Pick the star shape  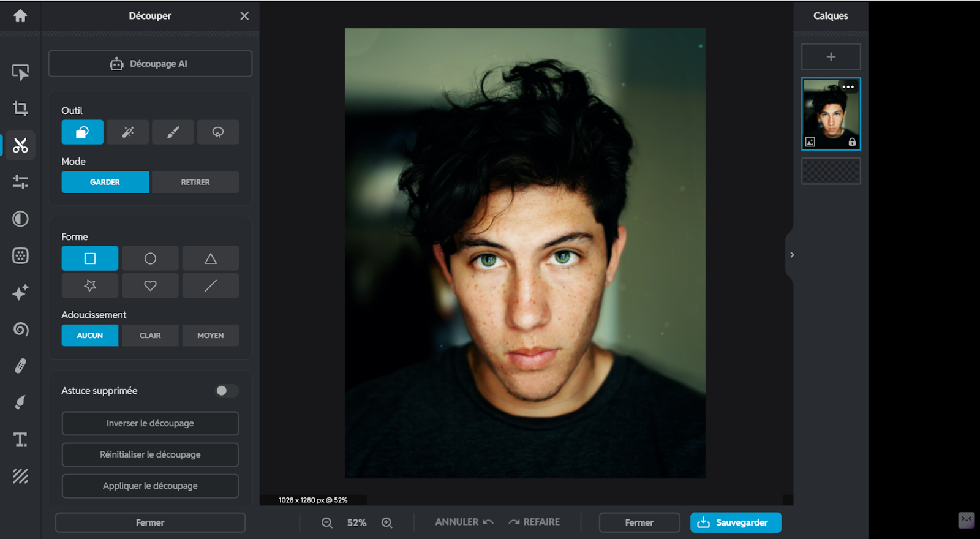(90, 285)
